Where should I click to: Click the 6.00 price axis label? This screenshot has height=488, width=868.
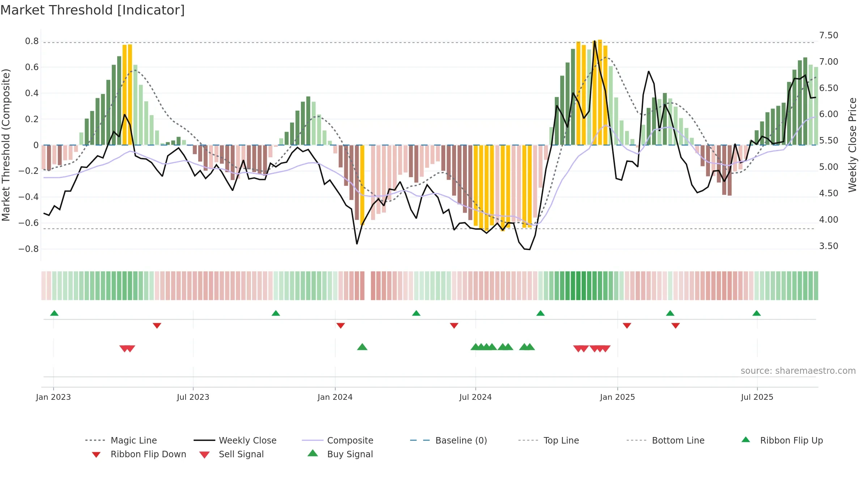(x=829, y=114)
